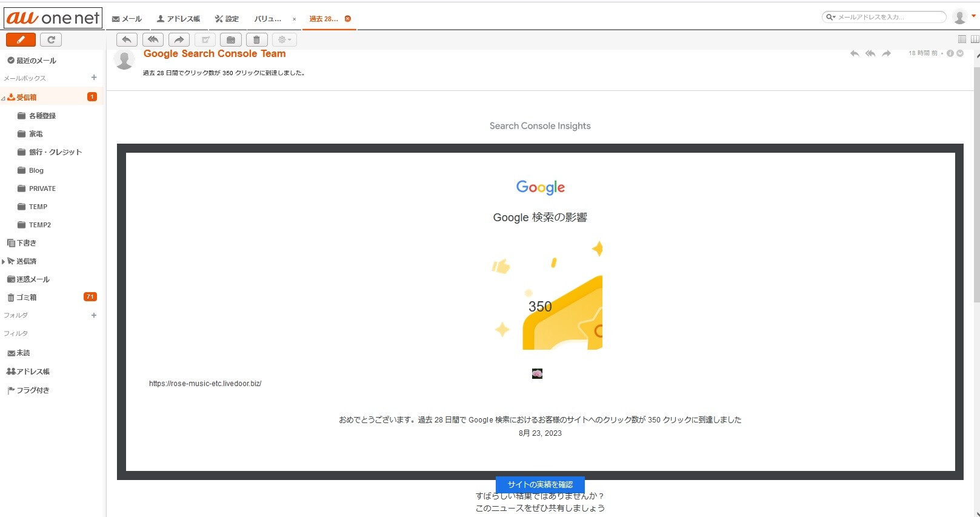The image size is (980, 517).
Task: Open the TEMP folder
Action: (x=38, y=207)
